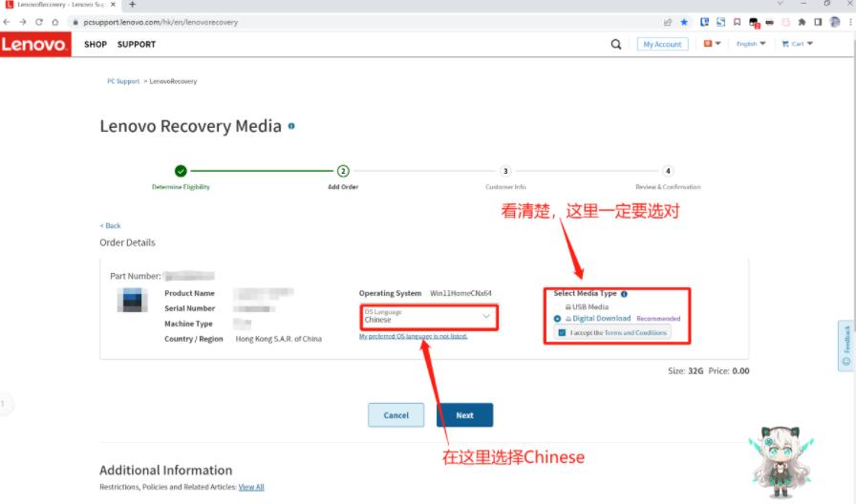
Task: Open the SUPPORT menu
Action: [x=137, y=45]
